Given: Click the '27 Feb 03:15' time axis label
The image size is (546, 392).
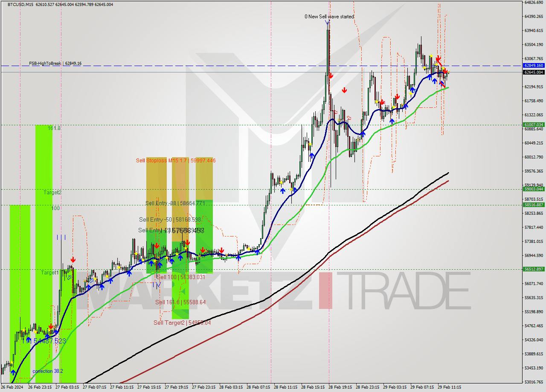Looking at the screenshot, I should [x=67, y=387].
